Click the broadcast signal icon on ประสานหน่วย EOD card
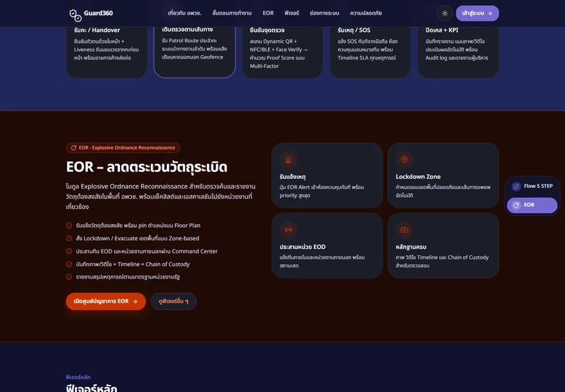The image size is (565, 392). click(288, 230)
